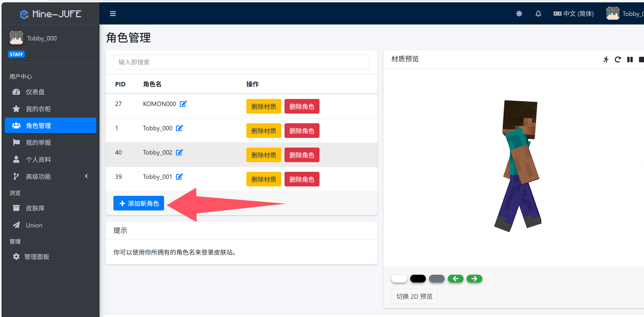Click the hamburger sidebar toggle icon
The height and width of the screenshot is (317, 644).
click(x=113, y=14)
